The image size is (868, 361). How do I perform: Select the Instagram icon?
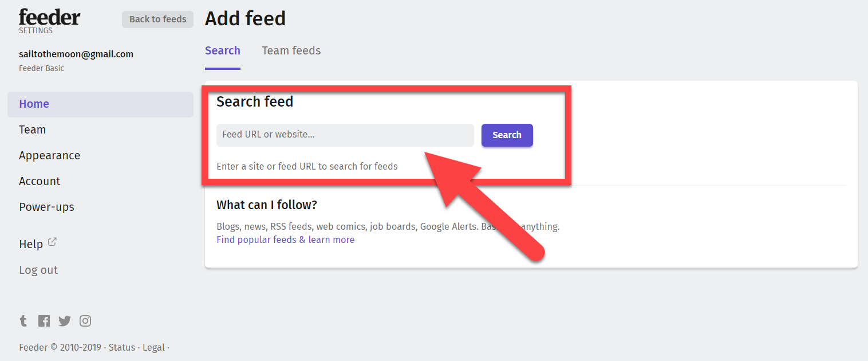pyautogui.click(x=85, y=321)
